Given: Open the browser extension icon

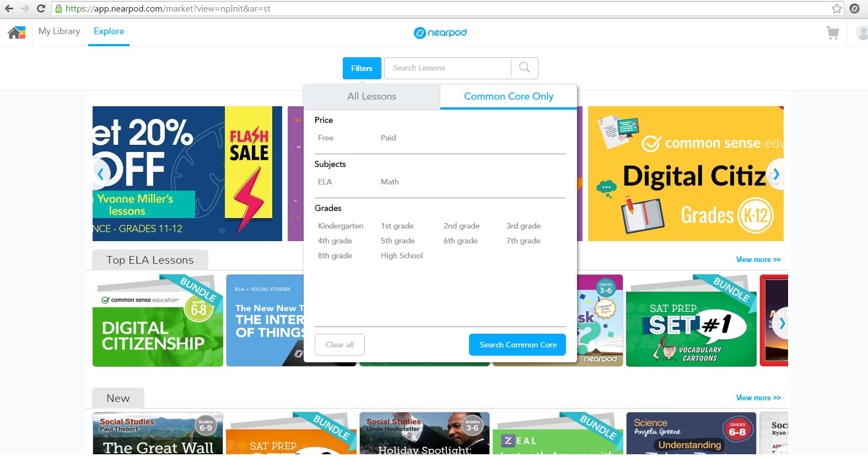Looking at the screenshot, I should [x=854, y=8].
